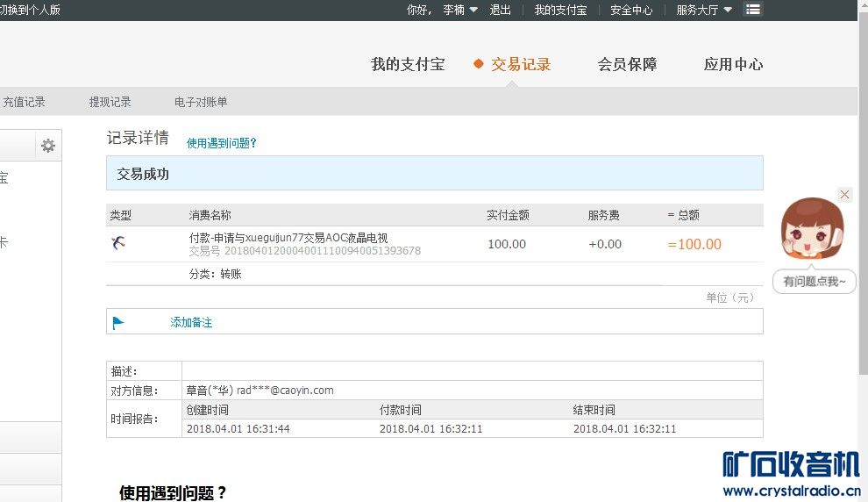Viewport: 868px width, 502px height.
Task: Click the 分类: 转账 category text
Action: coord(216,274)
